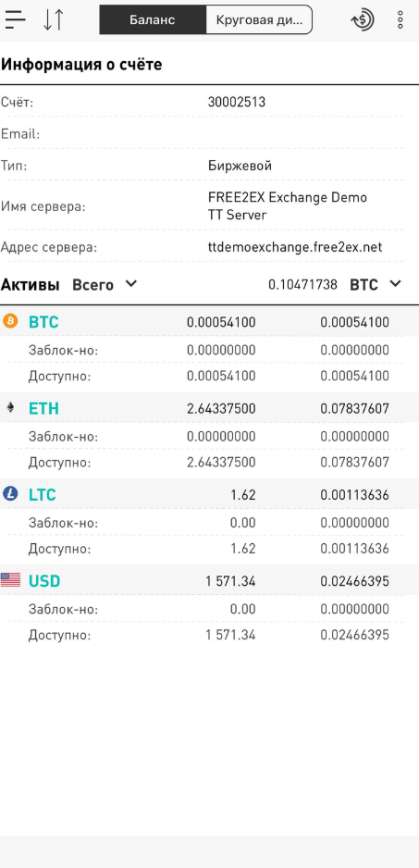This screenshot has height=868, width=419.
Task: Tap the orange Bitcoin coin icon
Action: 10,321
